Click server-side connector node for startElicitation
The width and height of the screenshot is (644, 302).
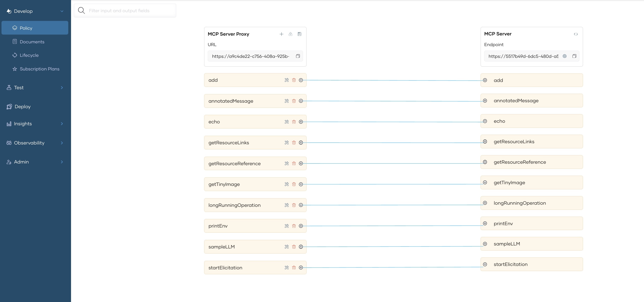point(485,264)
